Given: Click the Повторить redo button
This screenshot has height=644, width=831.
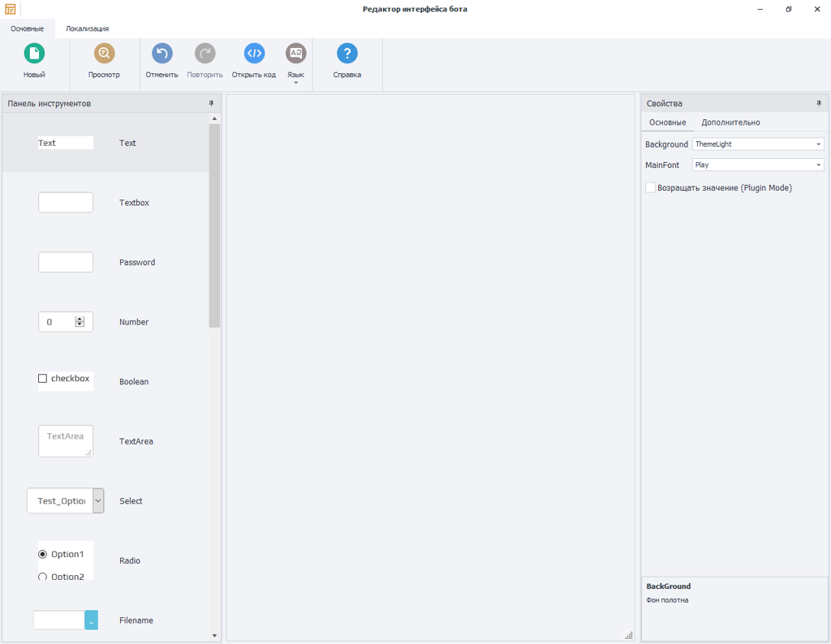Looking at the screenshot, I should coord(205,55).
